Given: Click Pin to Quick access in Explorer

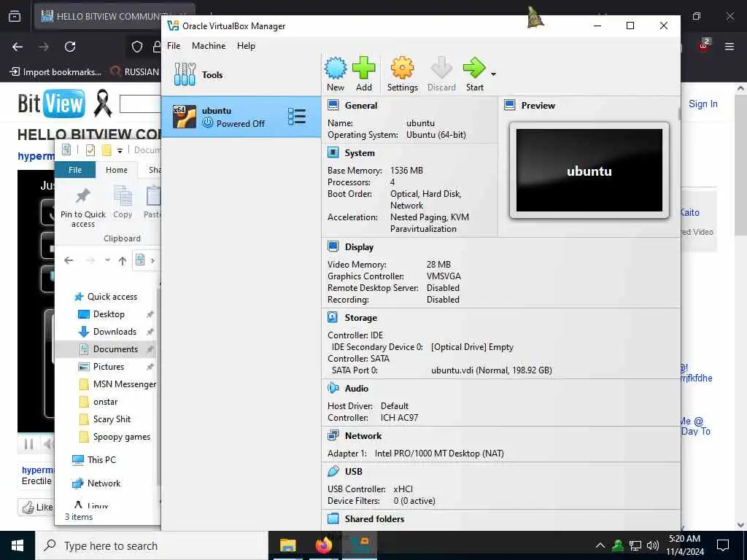Looking at the screenshot, I should click(x=83, y=207).
